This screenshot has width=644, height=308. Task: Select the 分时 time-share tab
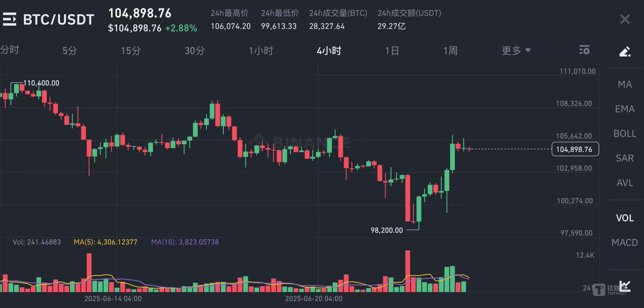tap(10, 50)
